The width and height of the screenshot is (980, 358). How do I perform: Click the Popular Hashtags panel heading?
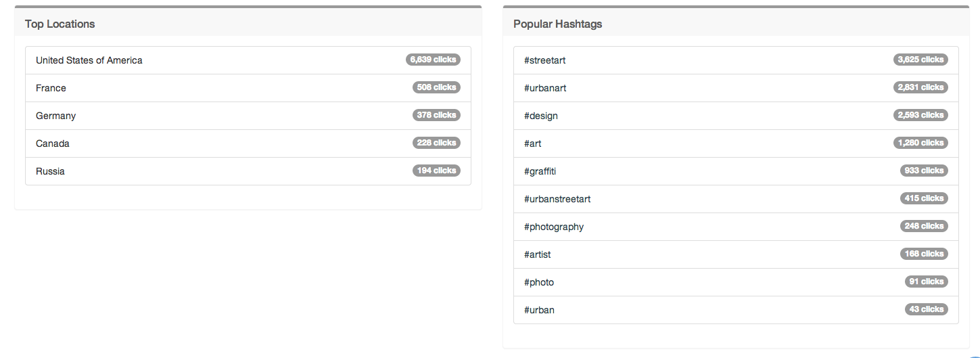[558, 24]
